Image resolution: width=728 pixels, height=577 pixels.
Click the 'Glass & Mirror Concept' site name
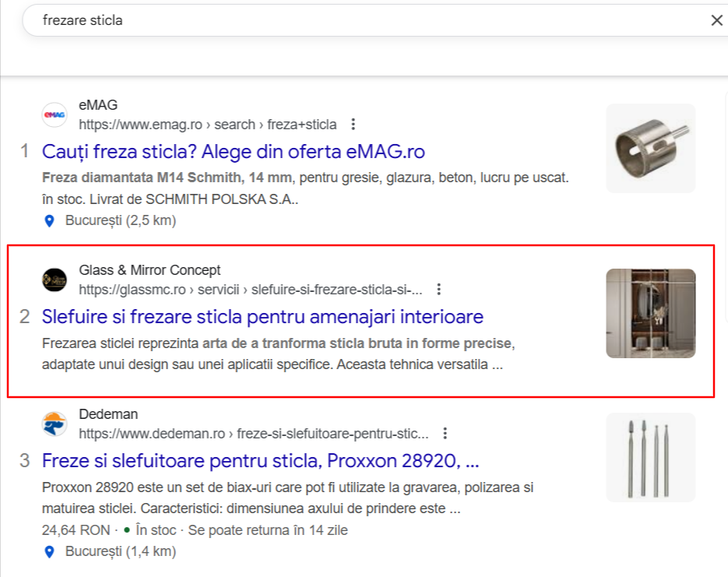click(149, 270)
